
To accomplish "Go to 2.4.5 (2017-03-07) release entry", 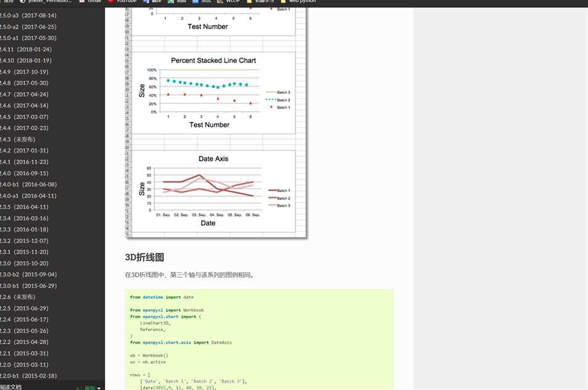I will pos(24,117).
